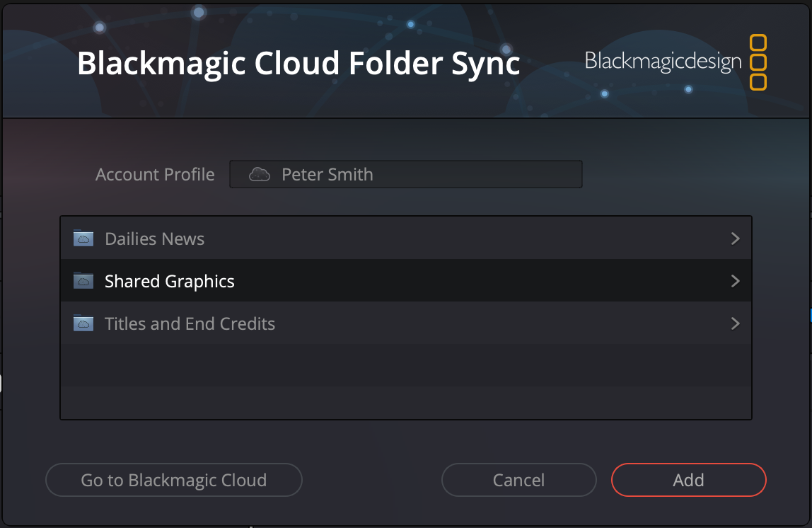Click the Peter Smith account profile field
This screenshot has height=528, width=812.
407,173
